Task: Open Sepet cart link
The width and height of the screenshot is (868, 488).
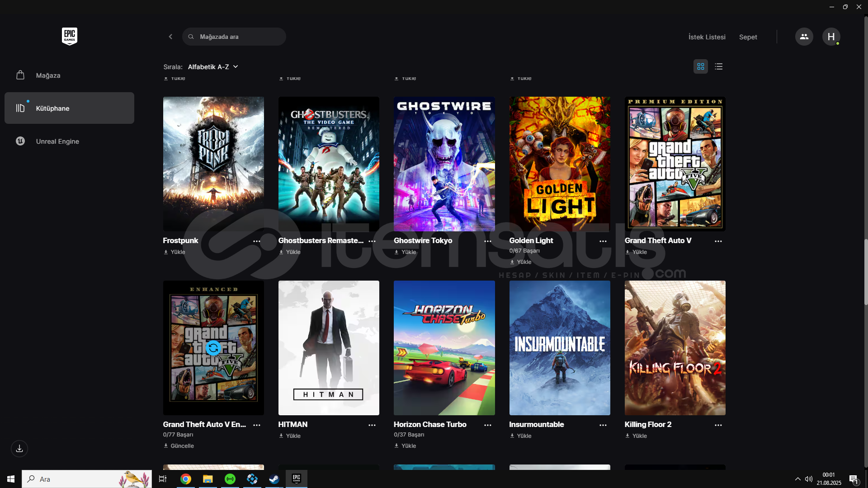Action: tap(748, 37)
